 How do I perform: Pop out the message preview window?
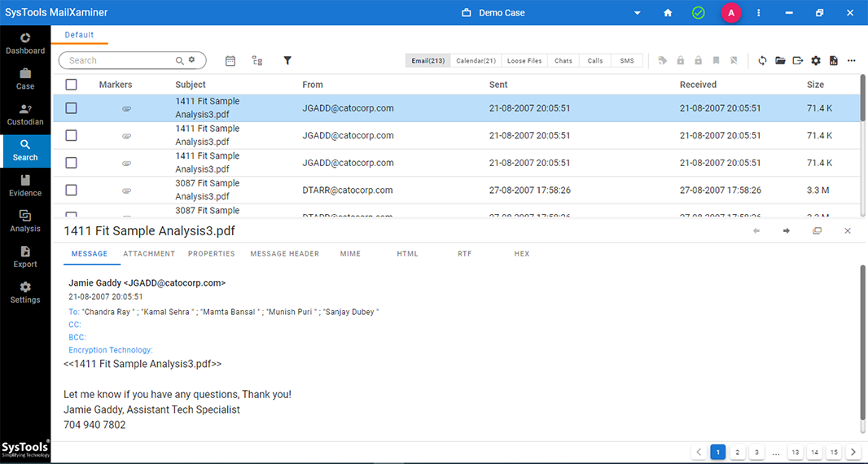tap(817, 231)
